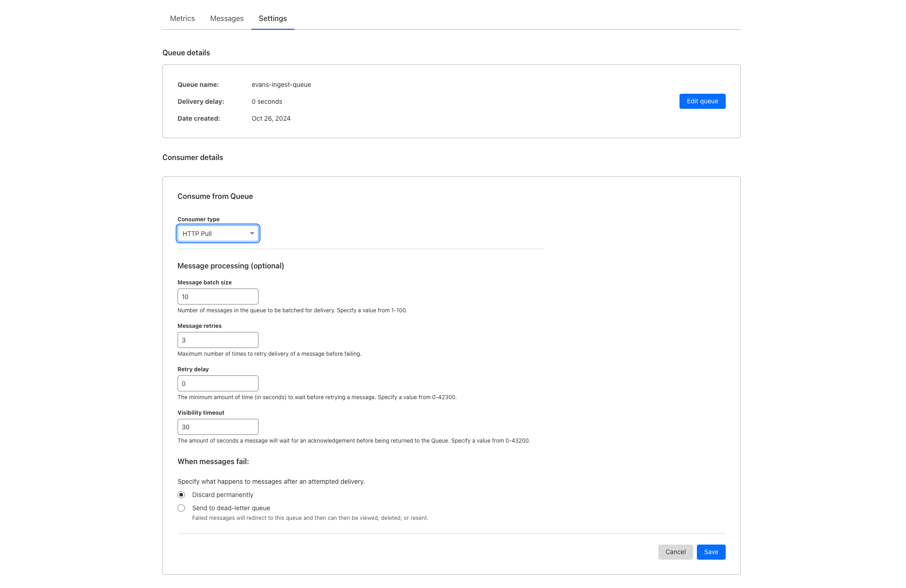Click the 'Visibility timeout' field label
This screenshot has width=906, height=588.
[x=201, y=413]
